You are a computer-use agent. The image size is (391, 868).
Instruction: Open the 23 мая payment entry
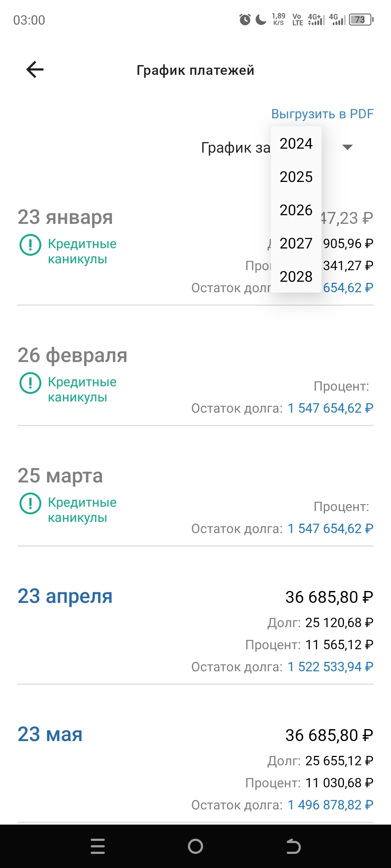coord(50,734)
